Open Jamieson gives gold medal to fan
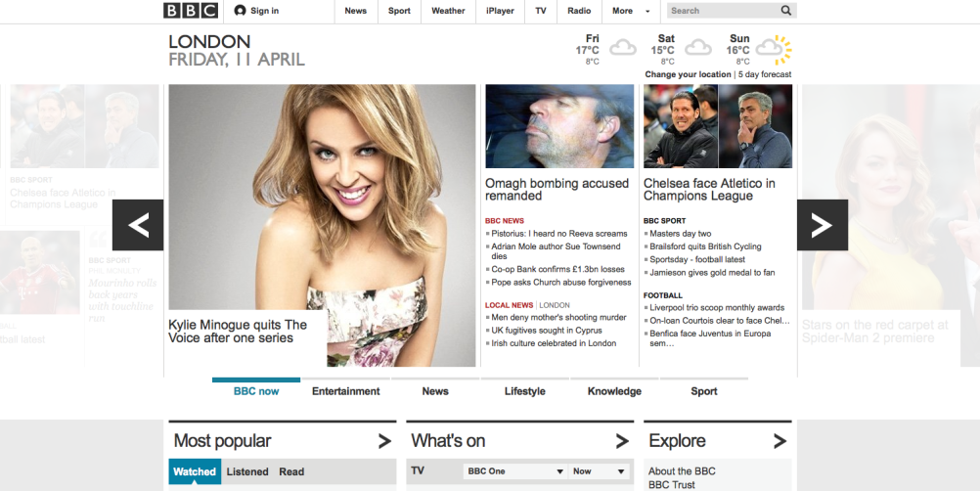The width and height of the screenshot is (980, 491). coord(712,272)
